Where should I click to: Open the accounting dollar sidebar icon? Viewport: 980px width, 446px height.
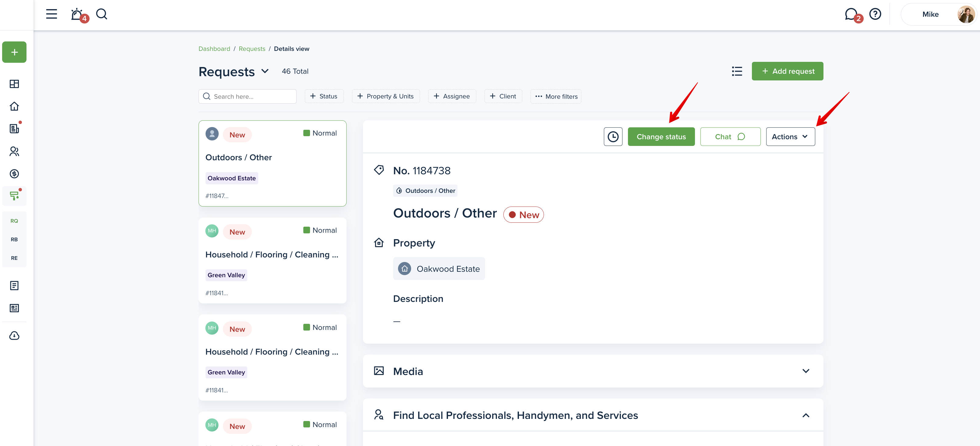[14, 174]
